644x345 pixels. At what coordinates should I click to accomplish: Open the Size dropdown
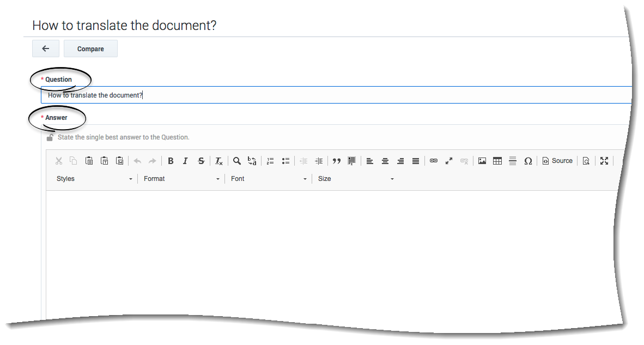click(x=356, y=179)
